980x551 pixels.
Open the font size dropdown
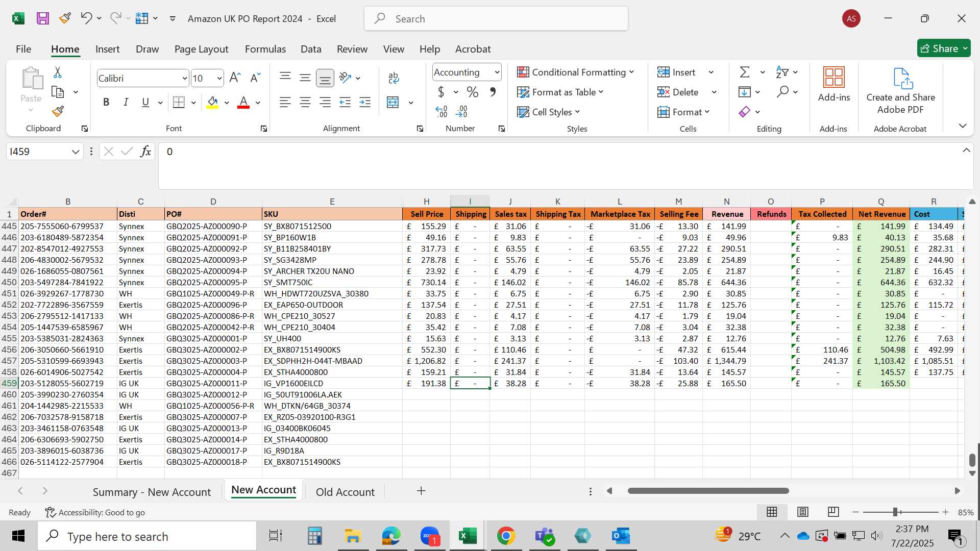pyautogui.click(x=219, y=78)
